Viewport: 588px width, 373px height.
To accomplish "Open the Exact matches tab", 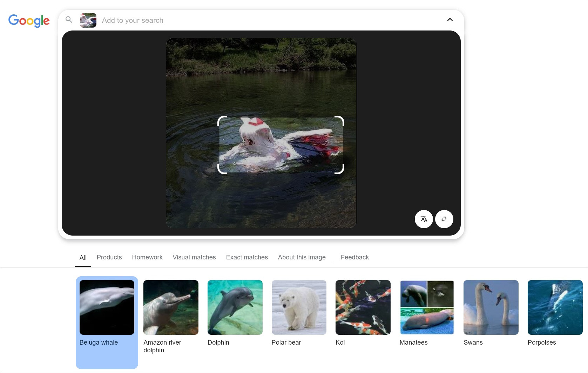I will (247, 257).
